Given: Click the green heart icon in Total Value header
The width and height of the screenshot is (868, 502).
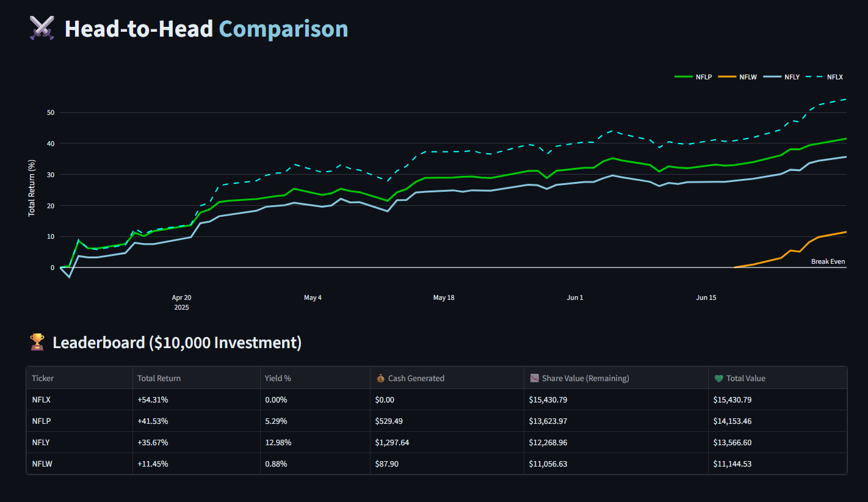Looking at the screenshot, I should pos(718,378).
